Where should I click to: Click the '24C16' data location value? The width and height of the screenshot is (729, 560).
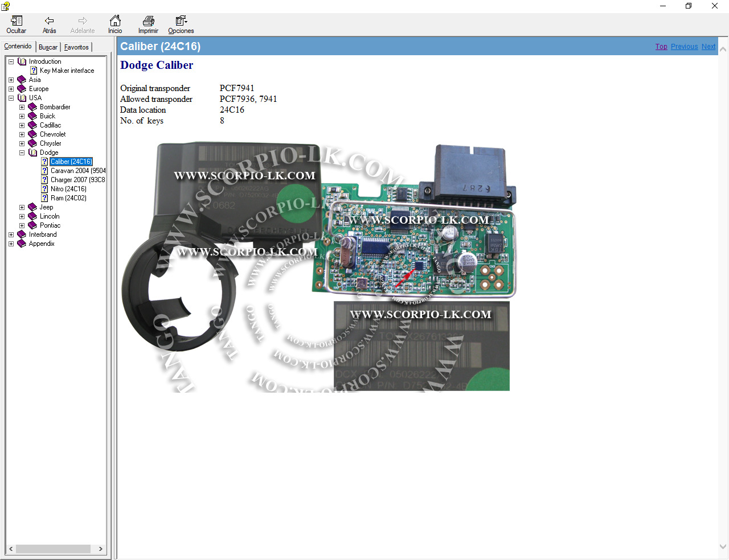point(232,110)
